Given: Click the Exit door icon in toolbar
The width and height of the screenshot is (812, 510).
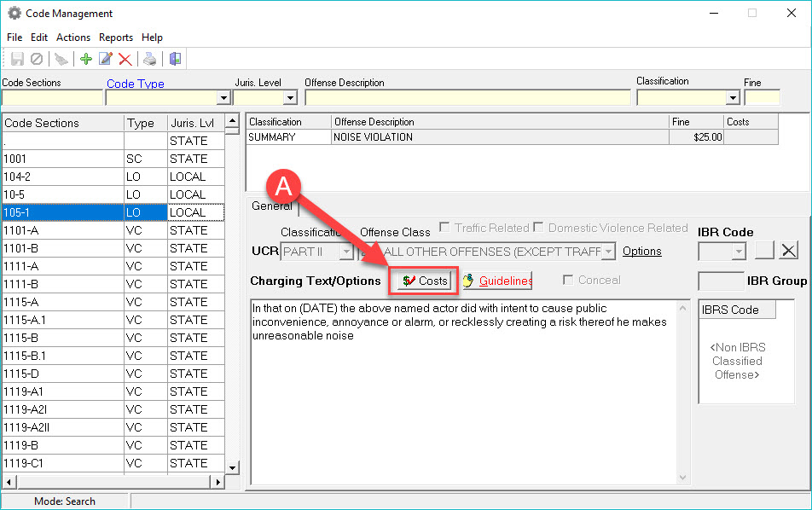Looking at the screenshot, I should [x=174, y=59].
